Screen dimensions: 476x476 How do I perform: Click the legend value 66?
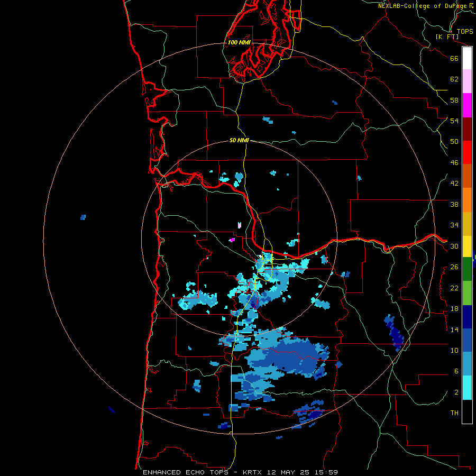[x=454, y=58]
